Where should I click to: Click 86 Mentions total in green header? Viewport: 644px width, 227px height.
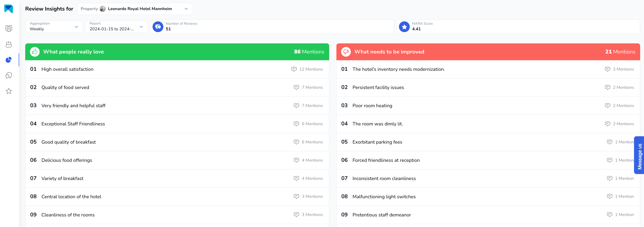[309, 52]
